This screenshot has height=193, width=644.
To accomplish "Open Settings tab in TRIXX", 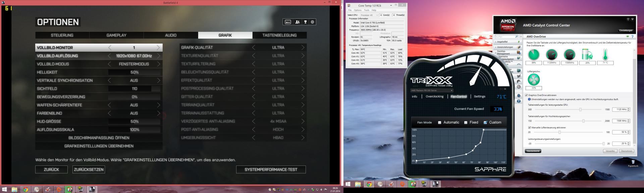I will [479, 96].
